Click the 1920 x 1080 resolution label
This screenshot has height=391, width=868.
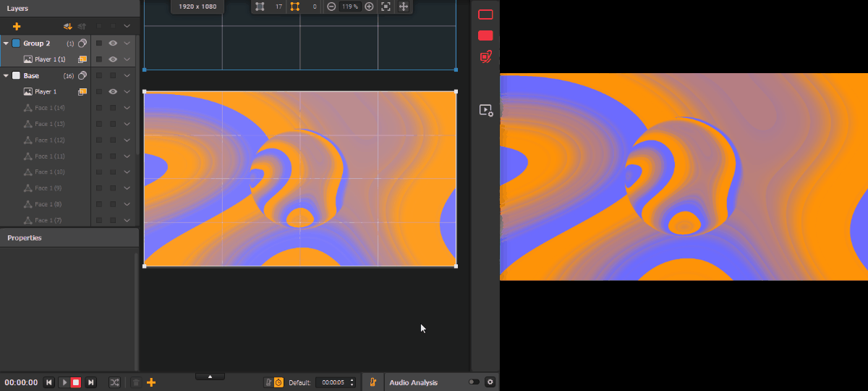point(197,7)
